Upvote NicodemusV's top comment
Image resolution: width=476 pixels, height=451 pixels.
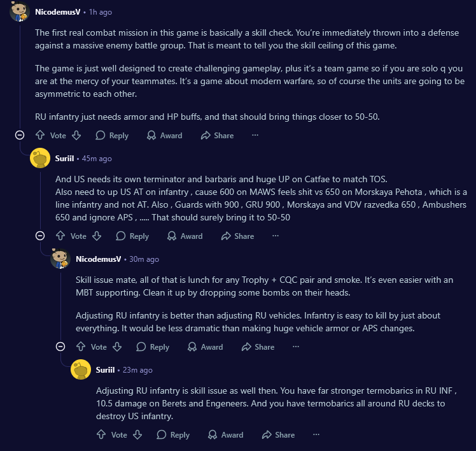pyautogui.click(x=40, y=135)
